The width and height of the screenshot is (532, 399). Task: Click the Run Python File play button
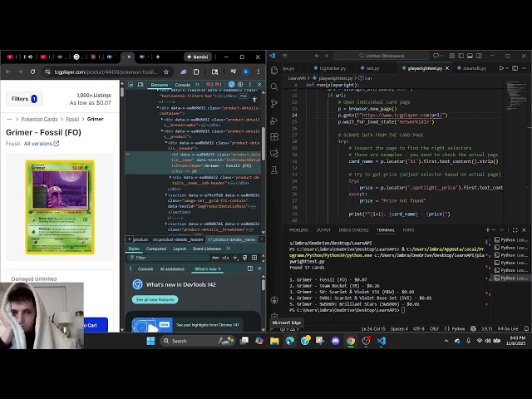tap(501, 68)
